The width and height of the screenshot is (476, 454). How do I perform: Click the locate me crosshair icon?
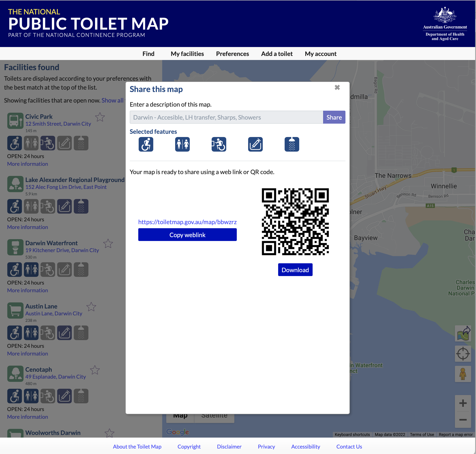coord(463,353)
